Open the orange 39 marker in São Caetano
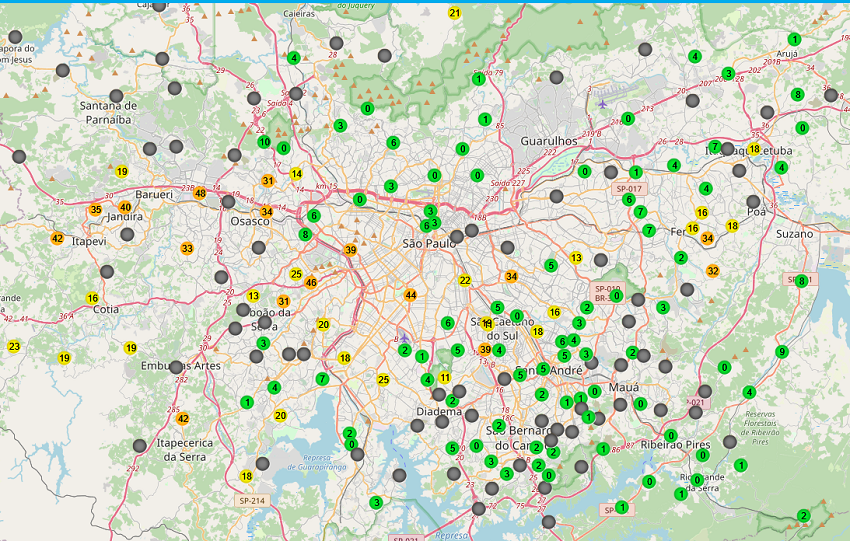850x541 pixels. coord(485,350)
